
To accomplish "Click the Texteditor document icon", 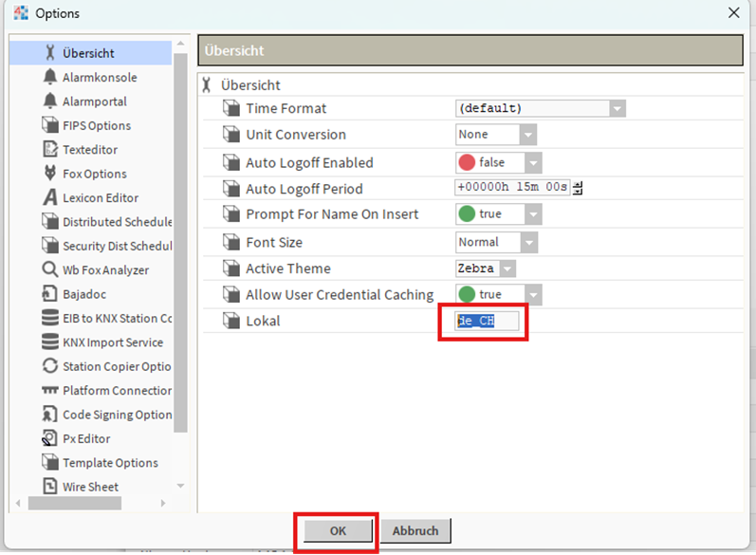I will tap(49, 149).
